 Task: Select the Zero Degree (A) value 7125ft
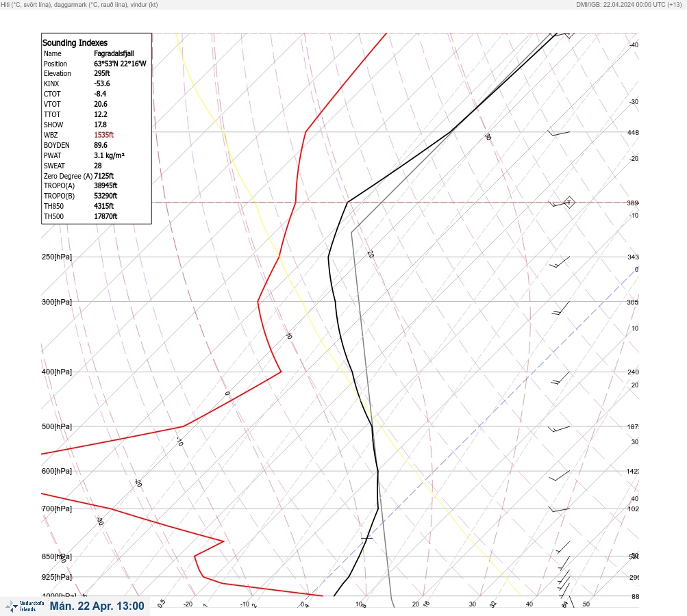click(104, 176)
